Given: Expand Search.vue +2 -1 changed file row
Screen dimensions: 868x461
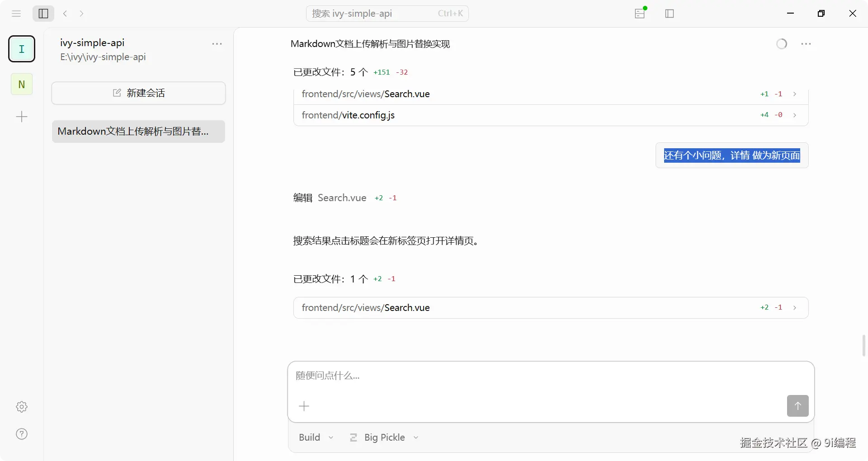Looking at the screenshot, I should point(551,308).
